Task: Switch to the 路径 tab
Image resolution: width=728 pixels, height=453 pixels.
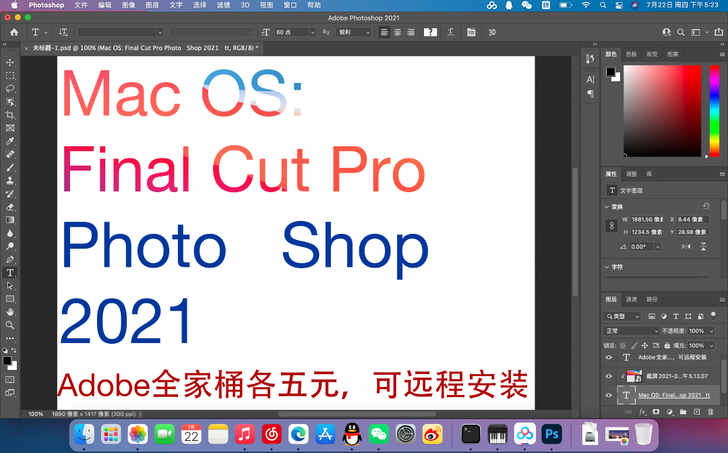Action: (x=652, y=299)
